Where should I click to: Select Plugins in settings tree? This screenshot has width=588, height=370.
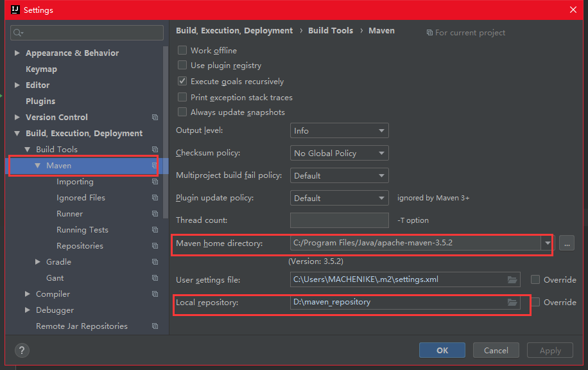pos(40,101)
